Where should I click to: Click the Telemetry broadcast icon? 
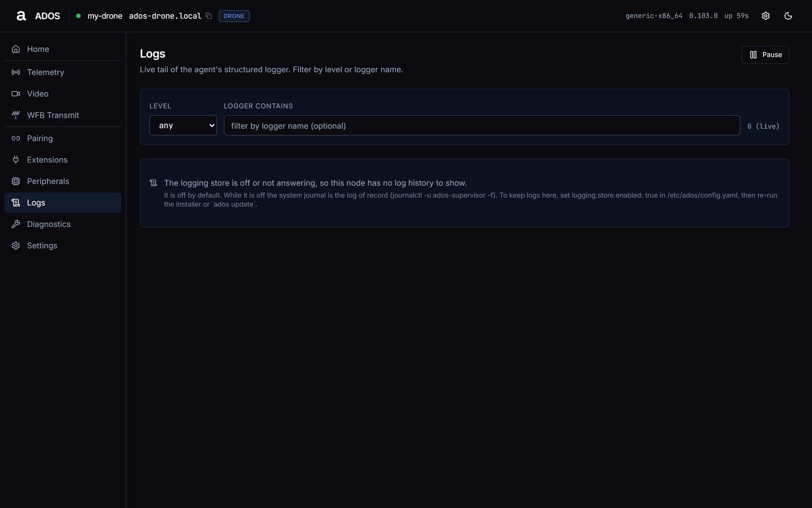16,72
